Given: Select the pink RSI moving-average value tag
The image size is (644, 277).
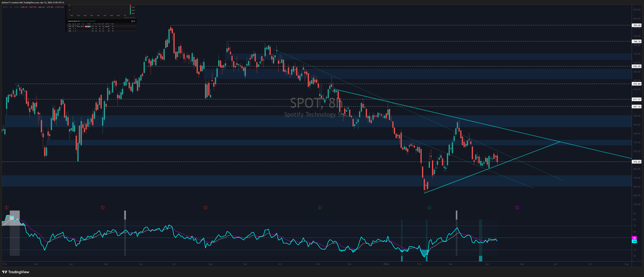Looking at the screenshot, I should click(634, 237).
